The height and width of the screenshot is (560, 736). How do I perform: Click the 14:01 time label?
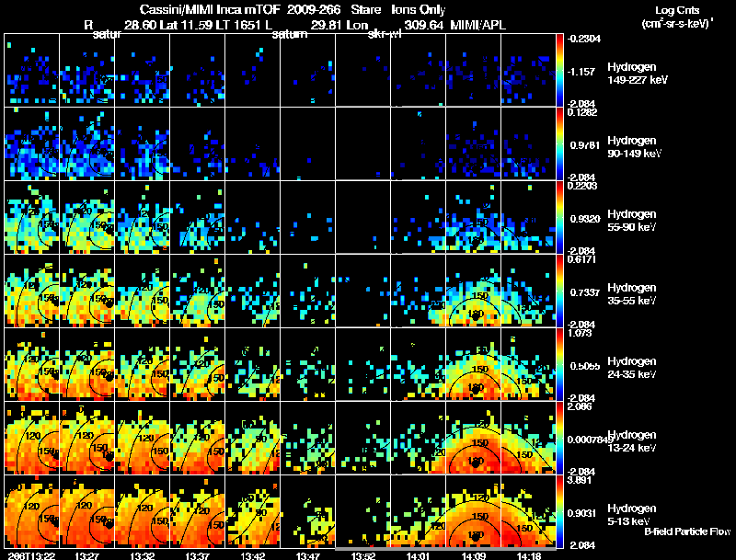pyautogui.click(x=418, y=555)
